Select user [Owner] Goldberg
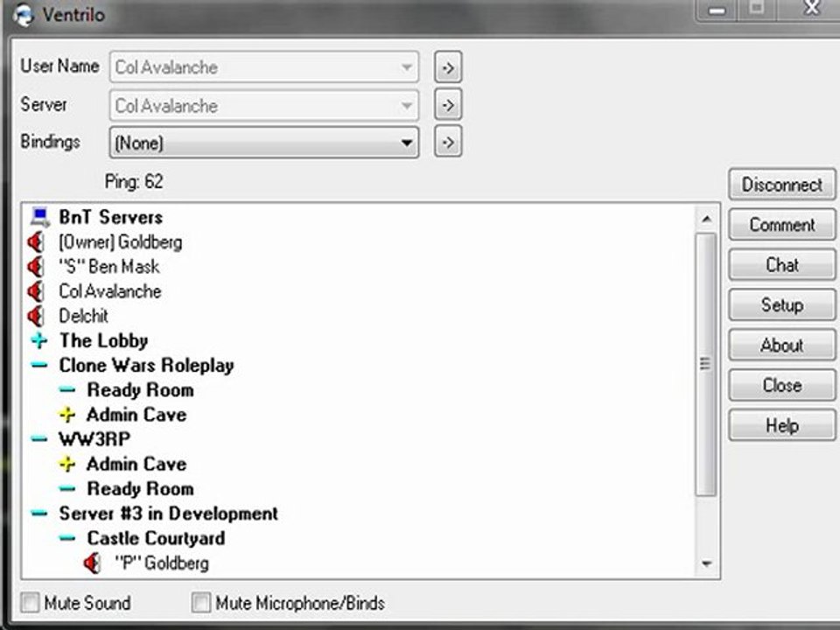This screenshot has width=840, height=630. click(121, 242)
